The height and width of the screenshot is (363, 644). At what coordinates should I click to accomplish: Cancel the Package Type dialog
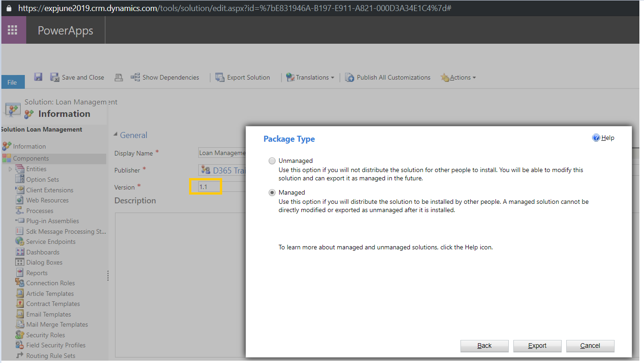590,346
